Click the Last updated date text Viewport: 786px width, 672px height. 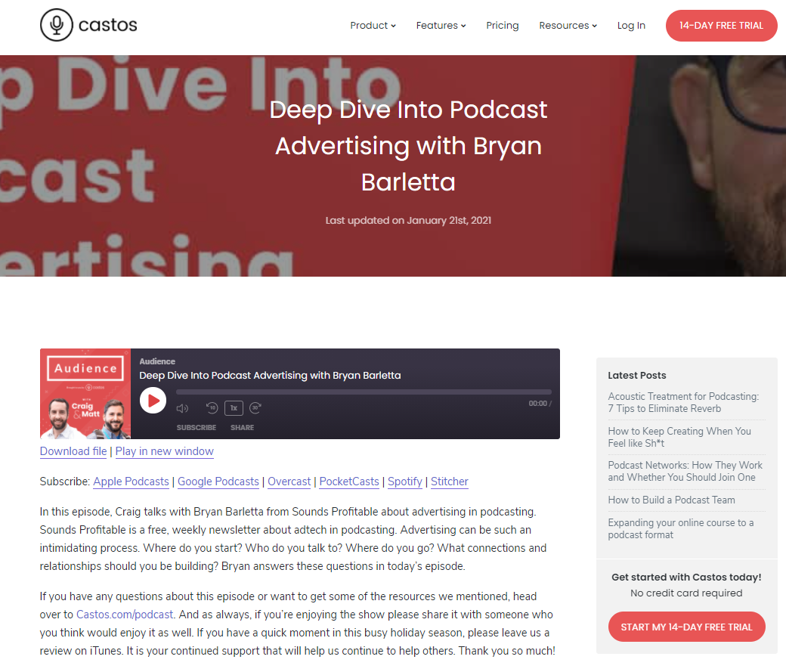pos(409,220)
